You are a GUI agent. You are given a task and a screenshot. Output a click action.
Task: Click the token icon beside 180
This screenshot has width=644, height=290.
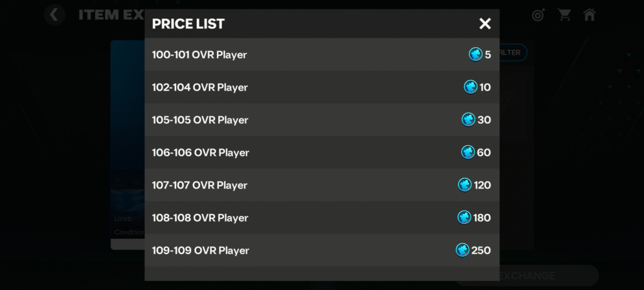coord(464,218)
